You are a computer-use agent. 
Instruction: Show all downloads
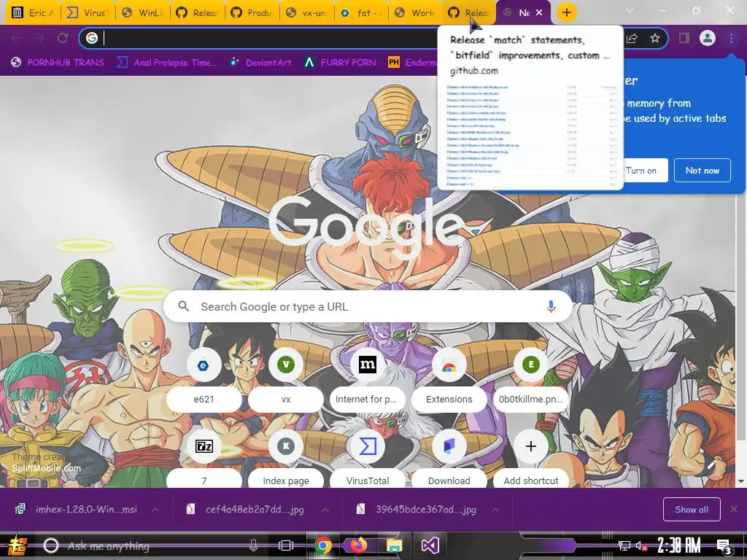pyautogui.click(x=692, y=510)
